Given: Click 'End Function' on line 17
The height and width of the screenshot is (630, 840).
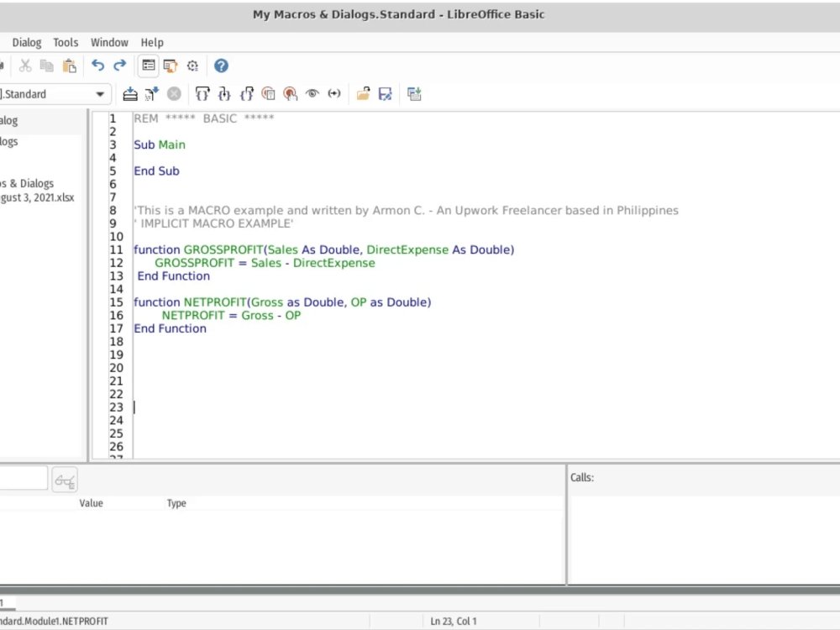Looking at the screenshot, I should (170, 328).
